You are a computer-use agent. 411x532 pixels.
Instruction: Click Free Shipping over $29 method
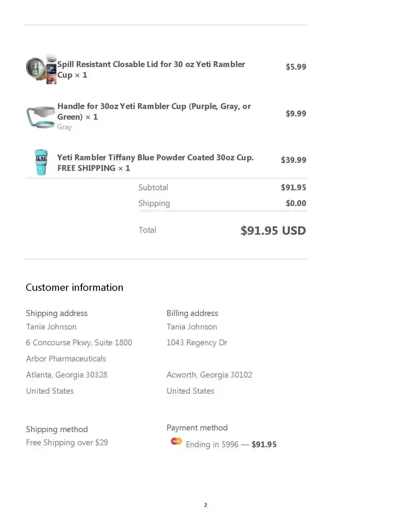67,443
